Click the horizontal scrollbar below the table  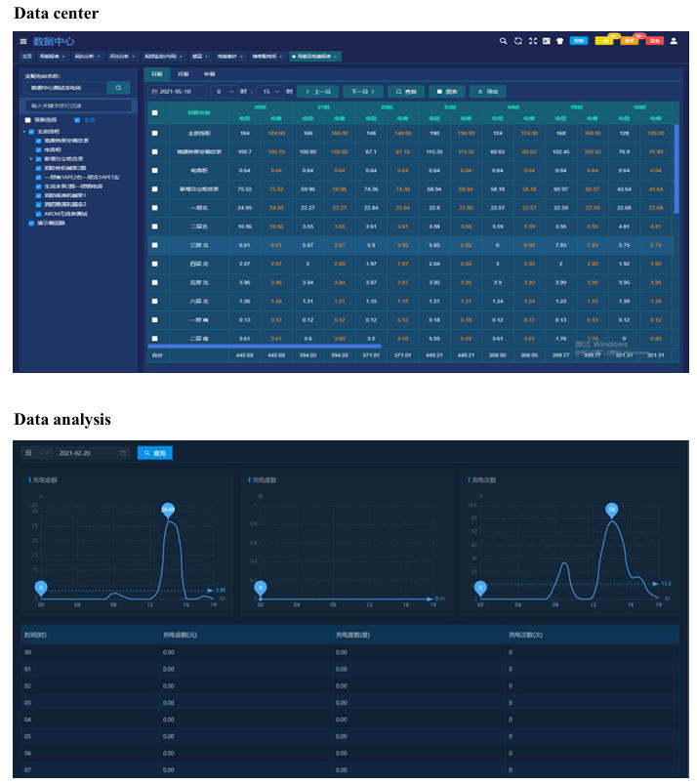tap(265, 346)
